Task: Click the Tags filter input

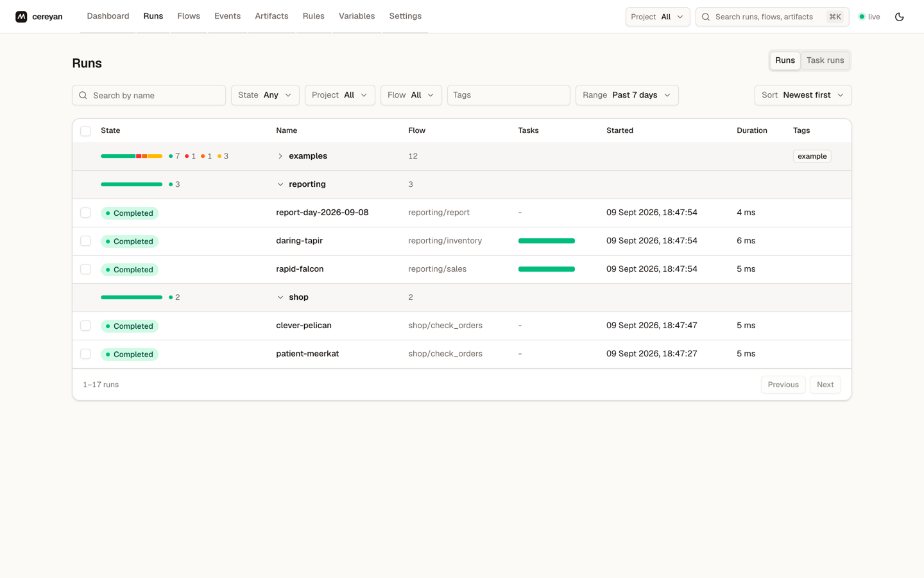Action: (509, 95)
